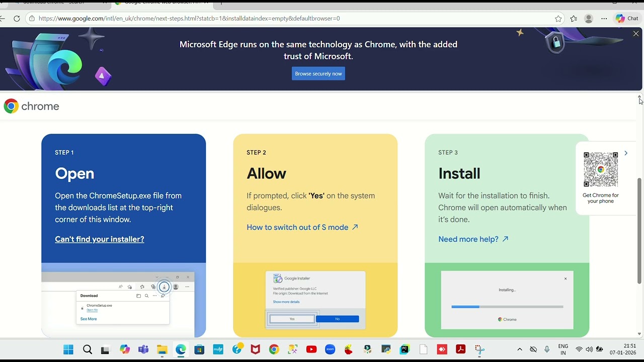Open Edge Settings and more menu (three dots)
This screenshot has width=644, height=362.
[x=604, y=19]
